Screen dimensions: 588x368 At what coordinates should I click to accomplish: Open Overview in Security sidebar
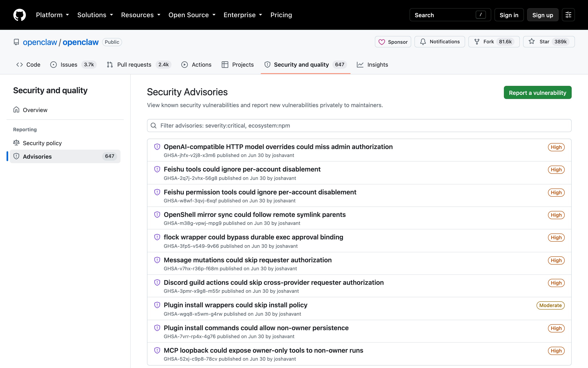pos(65,110)
